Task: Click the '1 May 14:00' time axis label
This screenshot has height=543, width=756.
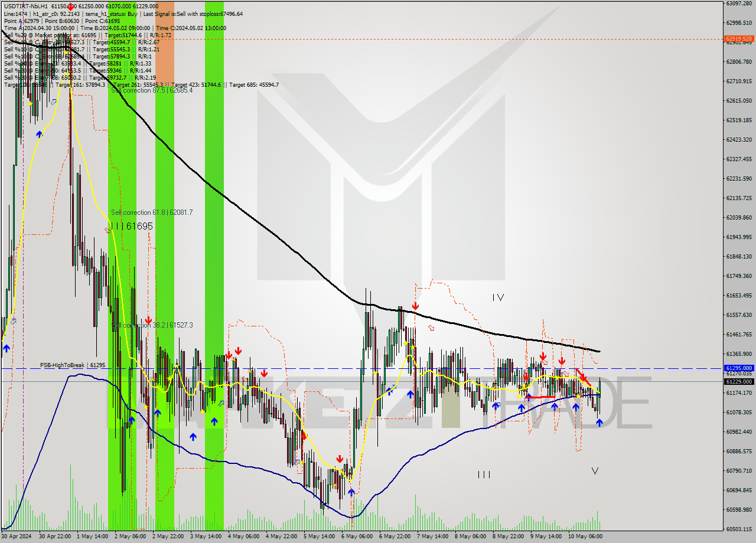Action: 92,537
